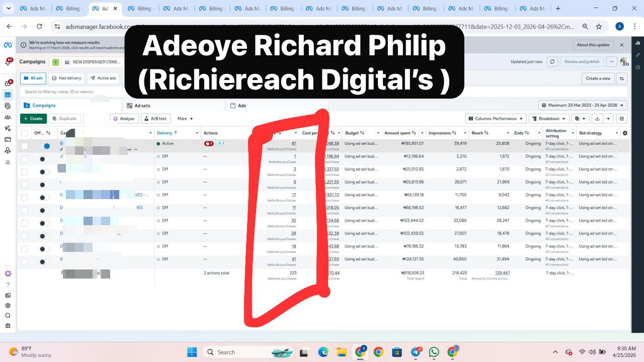The image size is (644, 362).
Task: Open the Windows Start menu
Action: 192,352
